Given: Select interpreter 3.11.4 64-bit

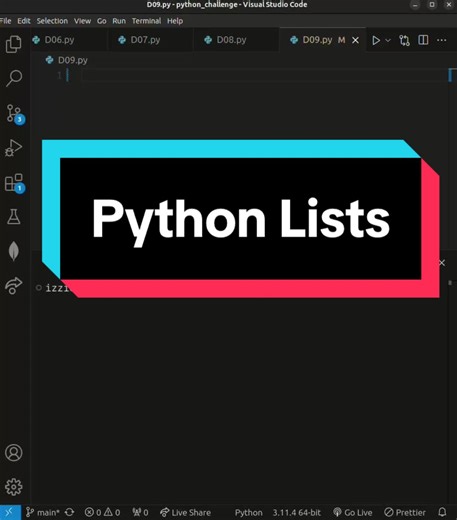Looking at the screenshot, I should 297,512.
